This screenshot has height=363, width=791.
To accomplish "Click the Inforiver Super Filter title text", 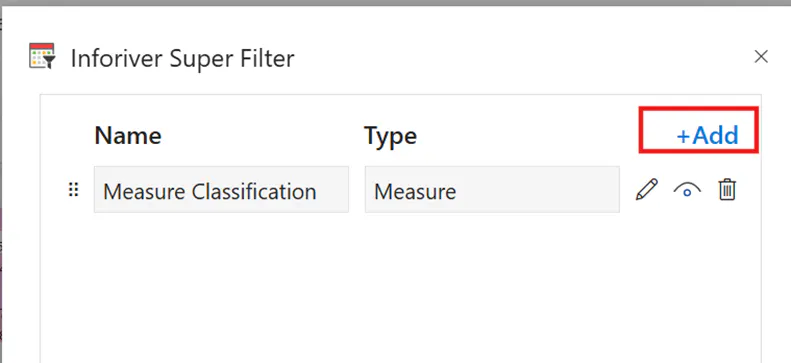I will (x=183, y=58).
